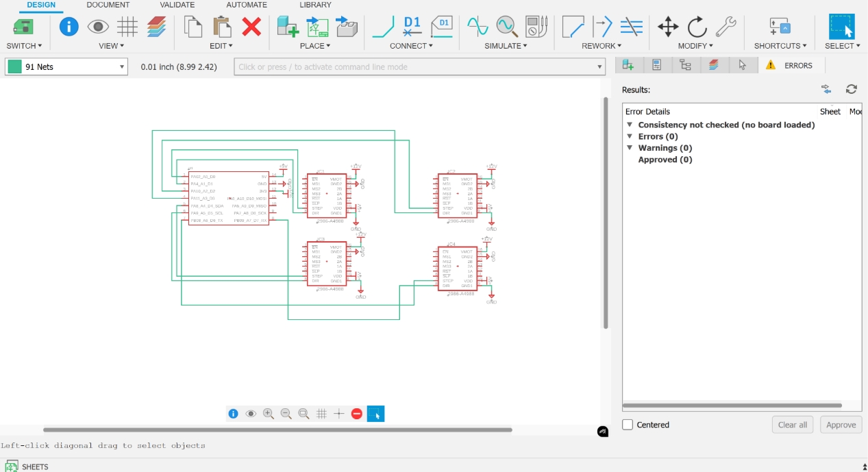Select the Place Component icon

[288, 27]
